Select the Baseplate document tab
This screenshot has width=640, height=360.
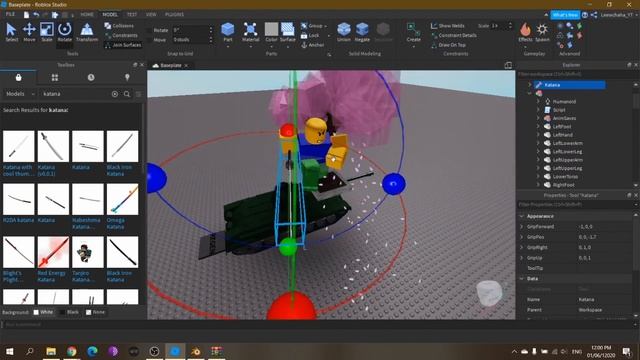(171, 65)
